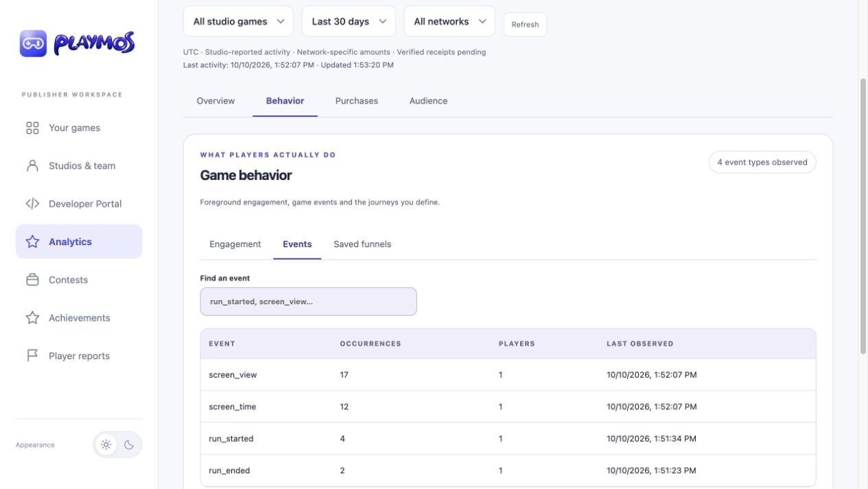Open the All studio games dropdown
Screen dimensions: 868x489
pyautogui.click(x=238, y=21)
